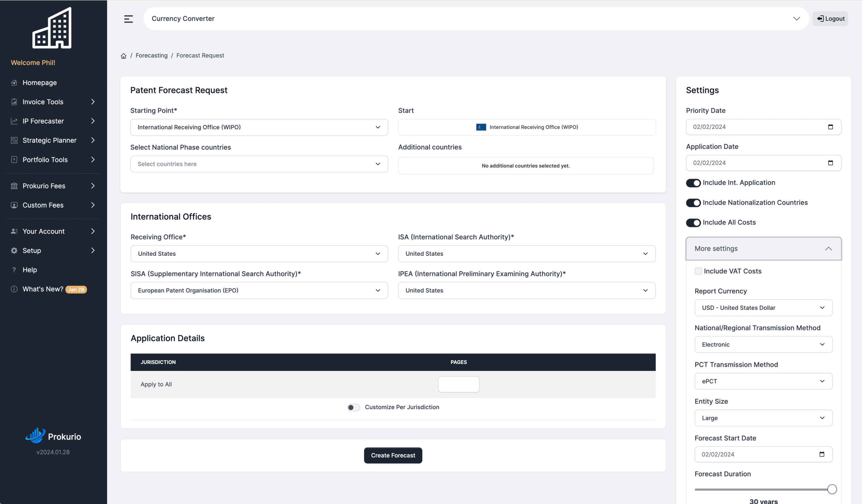Open the Application Date calendar picker

tap(830, 163)
